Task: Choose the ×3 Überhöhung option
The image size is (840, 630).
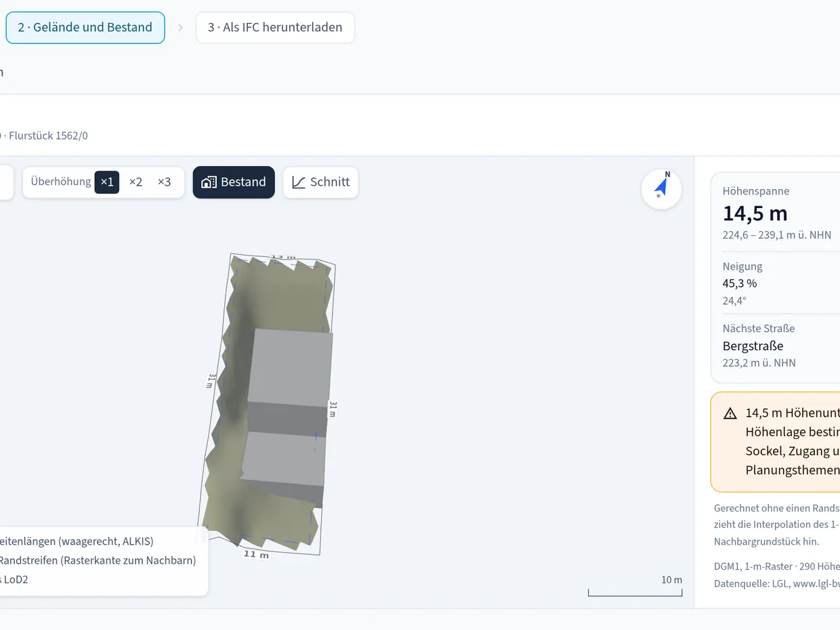Action: [164, 182]
